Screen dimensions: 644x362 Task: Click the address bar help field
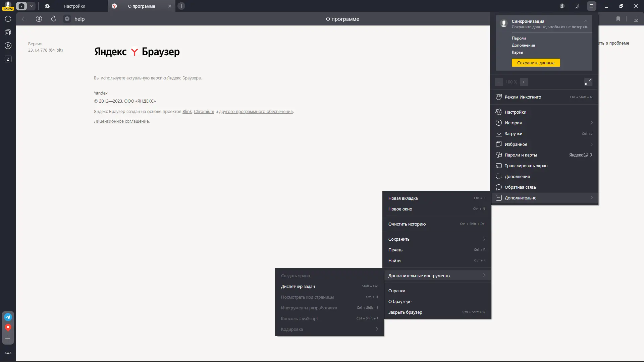pos(79,19)
